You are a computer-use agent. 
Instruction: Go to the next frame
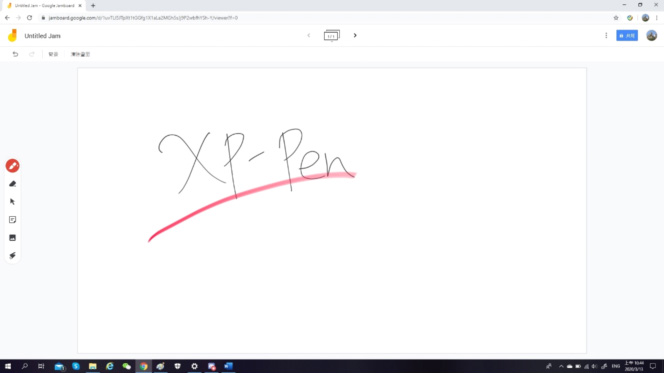pos(355,36)
